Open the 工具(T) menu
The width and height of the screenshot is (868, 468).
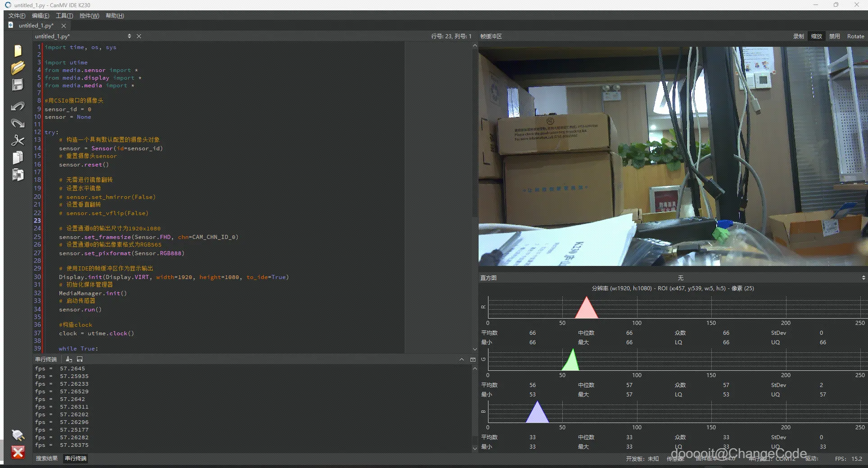tap(64, 16)
